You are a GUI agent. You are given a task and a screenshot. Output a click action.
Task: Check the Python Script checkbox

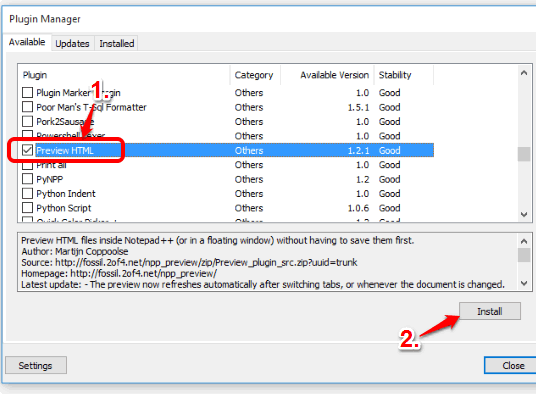tap(27, 208)
